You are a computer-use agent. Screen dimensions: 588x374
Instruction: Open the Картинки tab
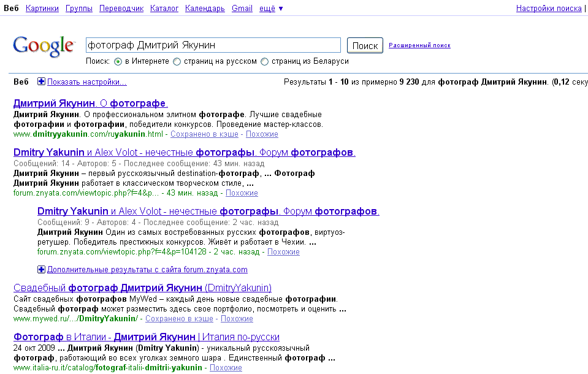click(x=43, y=9)
